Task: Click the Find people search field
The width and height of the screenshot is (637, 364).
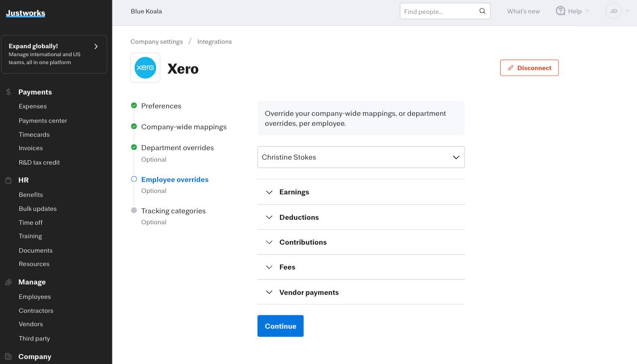Action: point(439,11)
